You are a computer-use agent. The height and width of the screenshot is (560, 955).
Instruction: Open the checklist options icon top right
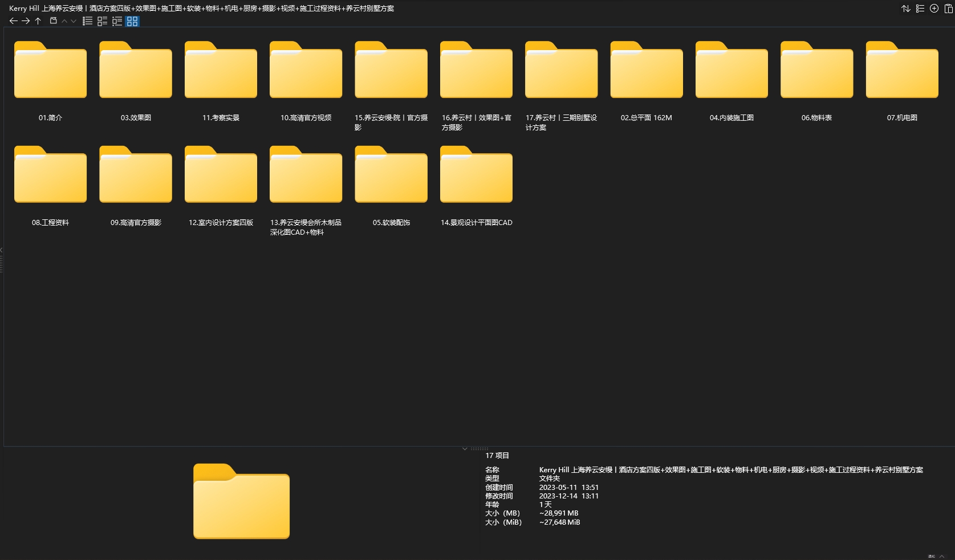pyautogui.click(x=920, y=9)
